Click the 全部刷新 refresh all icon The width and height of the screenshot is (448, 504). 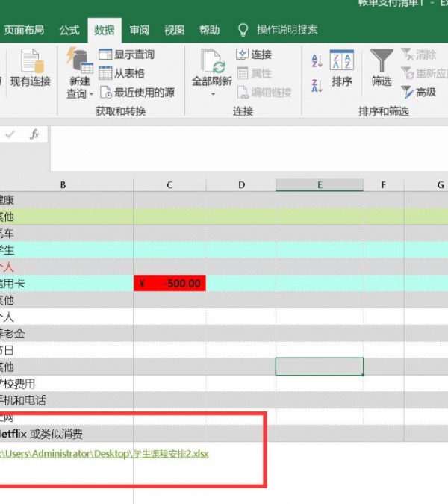pos(213,61)
